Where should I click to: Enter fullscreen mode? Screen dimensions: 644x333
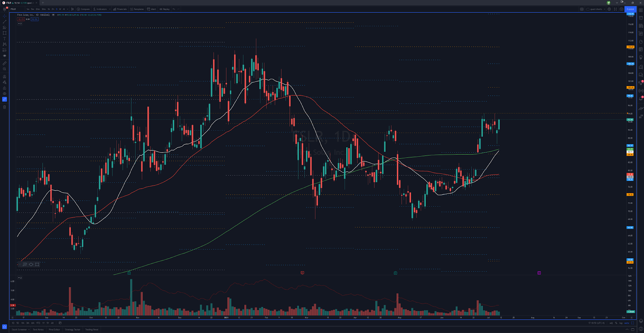click(615, 9)
